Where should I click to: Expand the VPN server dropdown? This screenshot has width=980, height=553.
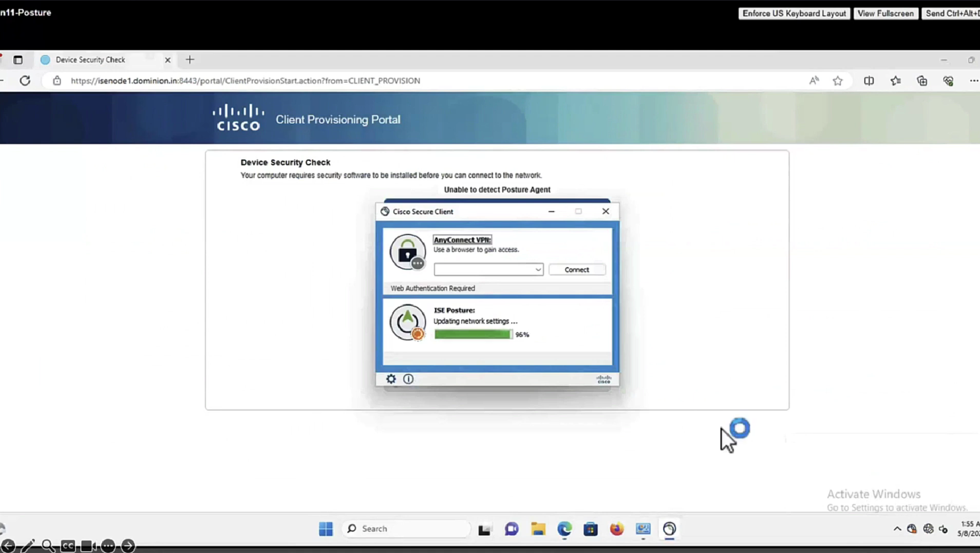tap(538, 270)
